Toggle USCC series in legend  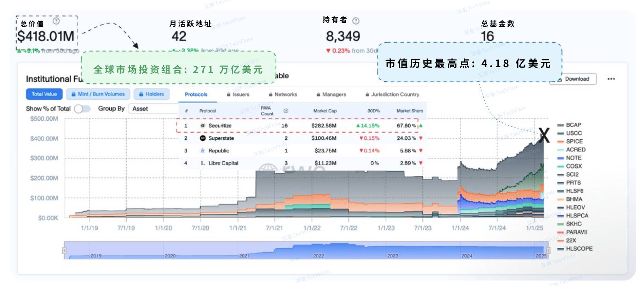pyautogui.click(x=569, y=133)
